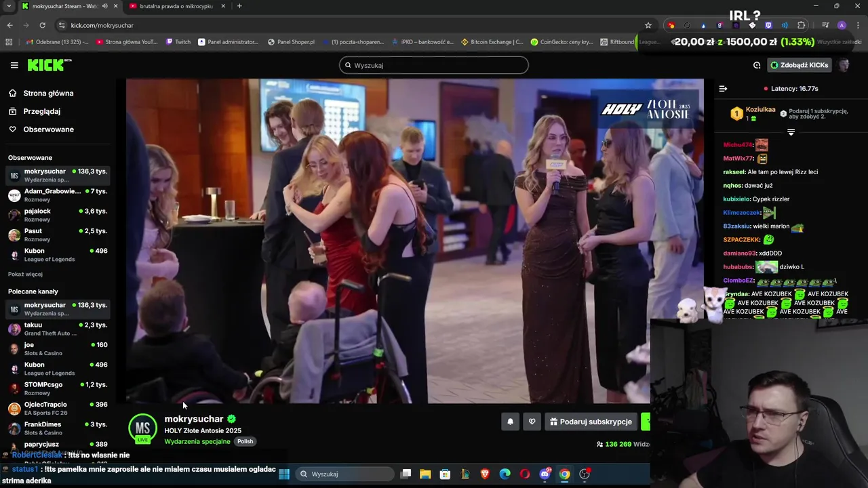
Task: Click the Zdobądź KICKs button
Action: [800, 65]
